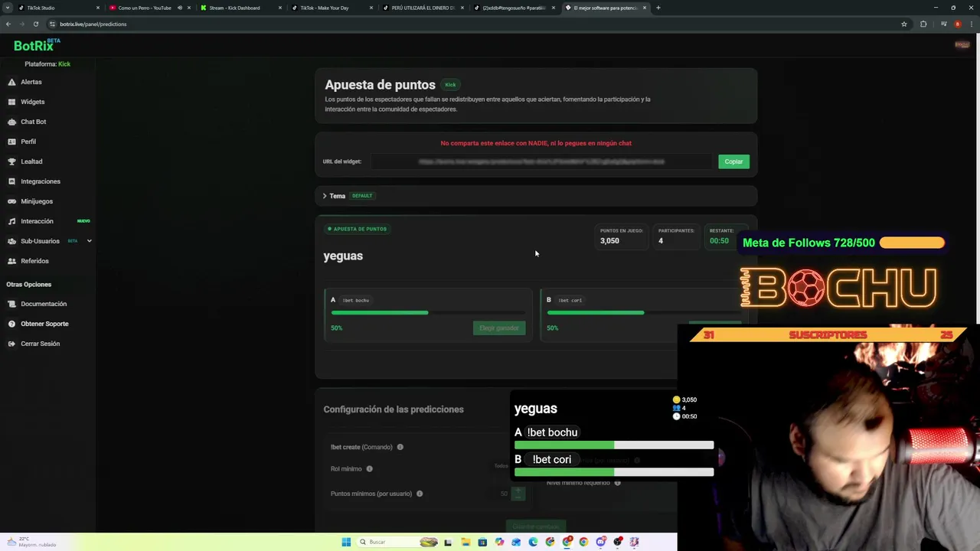Viewport: 980px width, 551px height.
Task: Click the Minijuegos gamepad icon
Action: tap(11, 201)
